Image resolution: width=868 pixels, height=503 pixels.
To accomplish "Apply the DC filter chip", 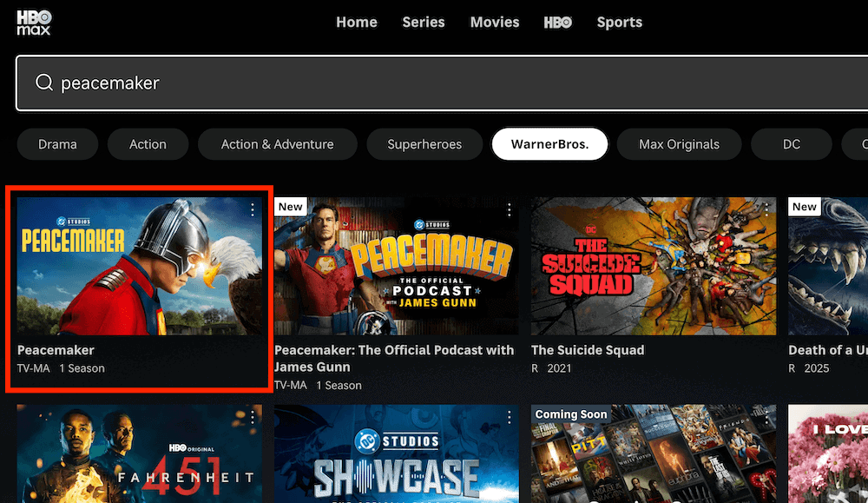I will point(792,144).
